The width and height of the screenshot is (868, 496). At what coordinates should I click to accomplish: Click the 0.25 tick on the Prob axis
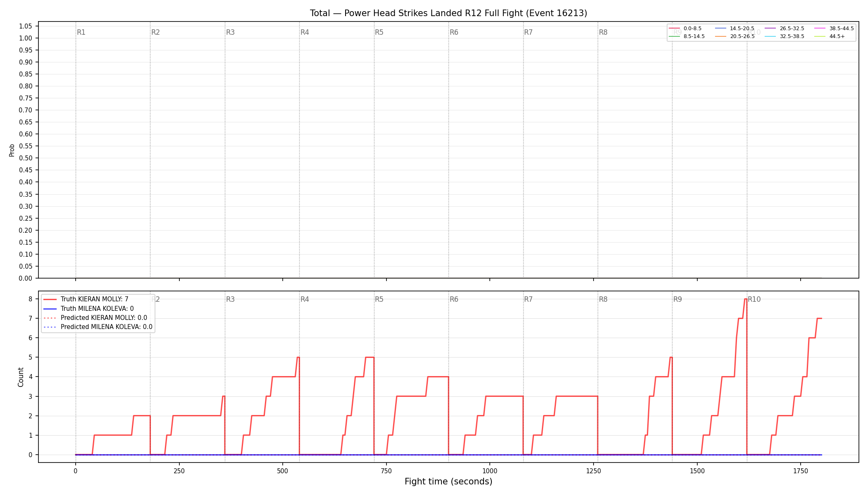click(x=25, y=218)
